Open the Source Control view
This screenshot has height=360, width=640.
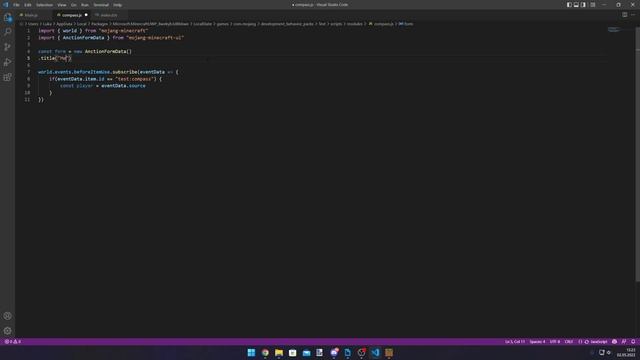click(7, 47)
